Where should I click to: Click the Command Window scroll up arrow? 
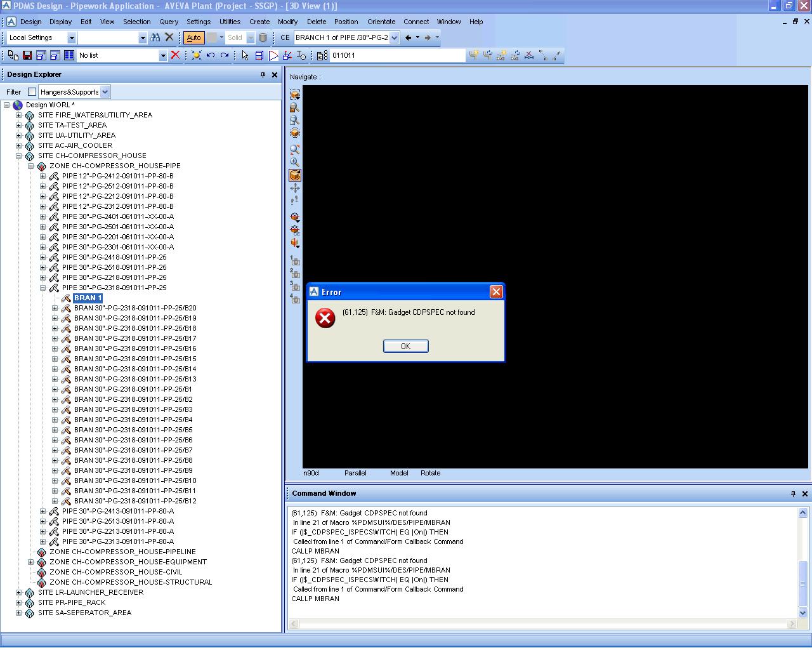802,512
